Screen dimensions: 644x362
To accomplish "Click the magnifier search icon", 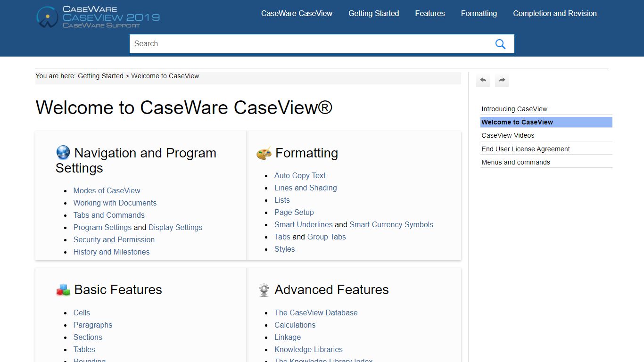I will tap(500, 44).
